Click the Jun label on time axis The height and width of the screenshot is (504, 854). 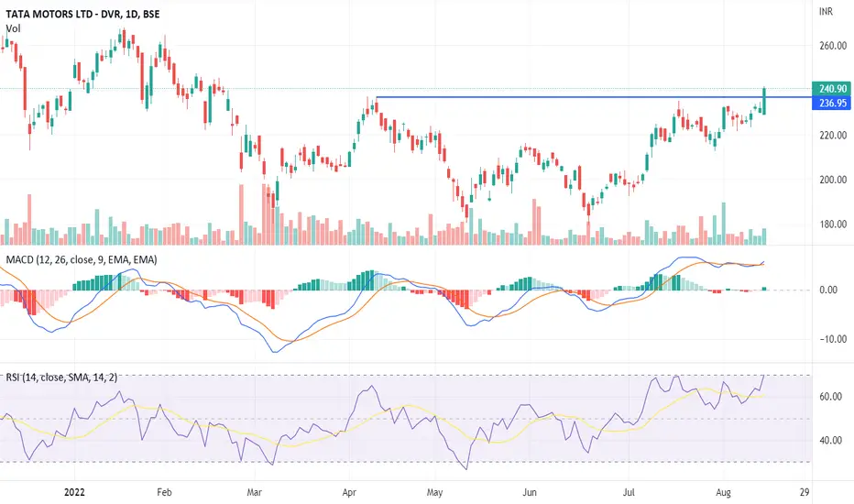pos(530,493)
